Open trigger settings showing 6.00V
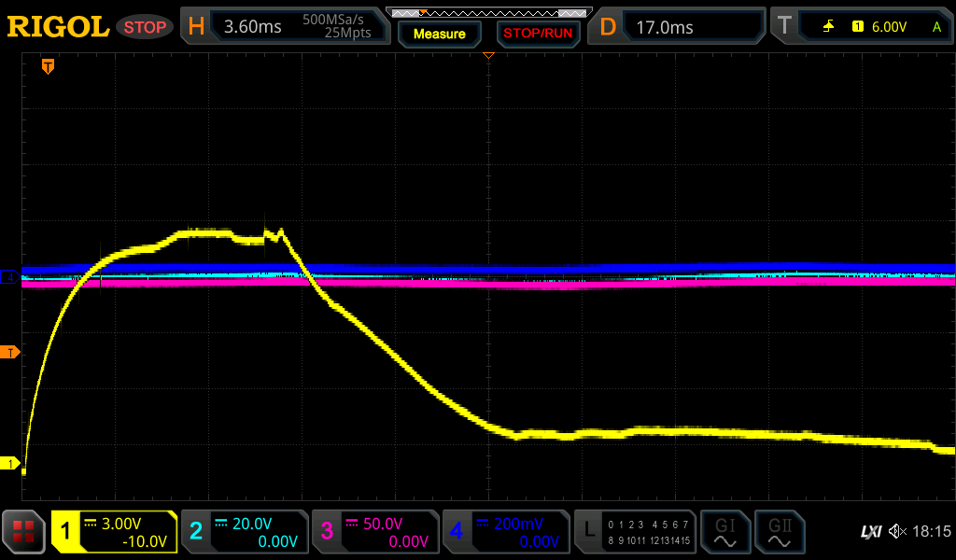Screen dimensions: 956x560 (x=861, y=27)
